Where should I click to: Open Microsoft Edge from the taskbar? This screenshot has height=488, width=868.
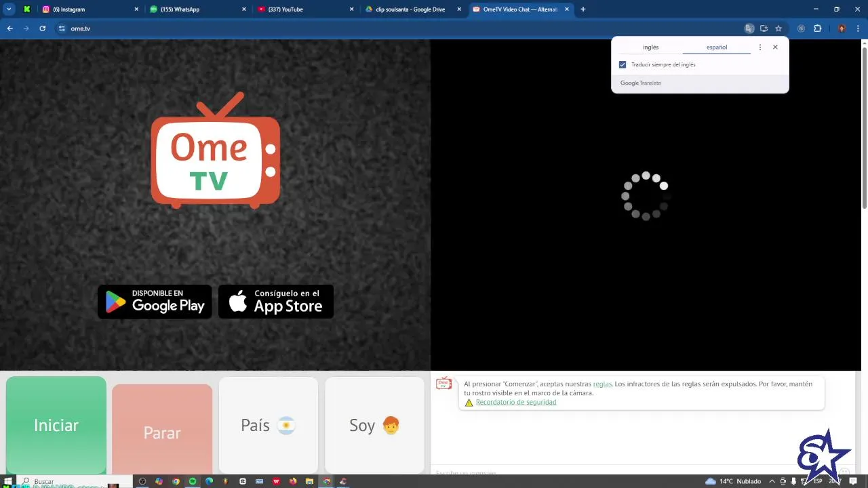210,481
